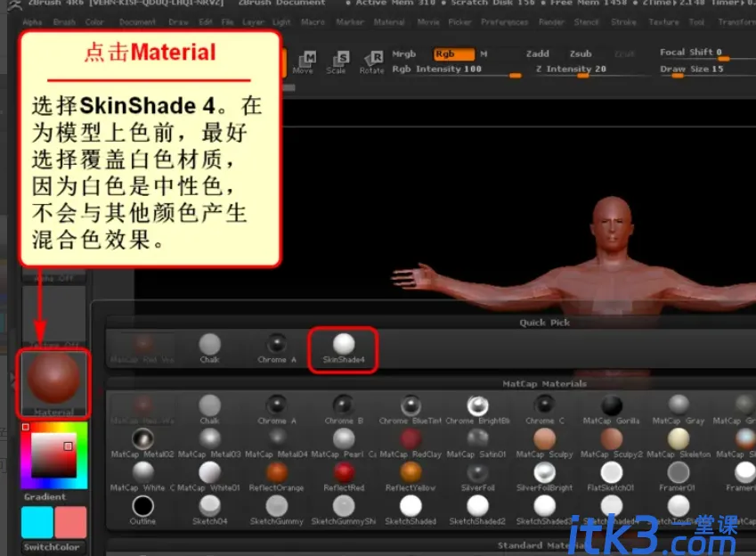Apply the ReflectOrange material
This screenshot has width=756, height=556.
277,477
